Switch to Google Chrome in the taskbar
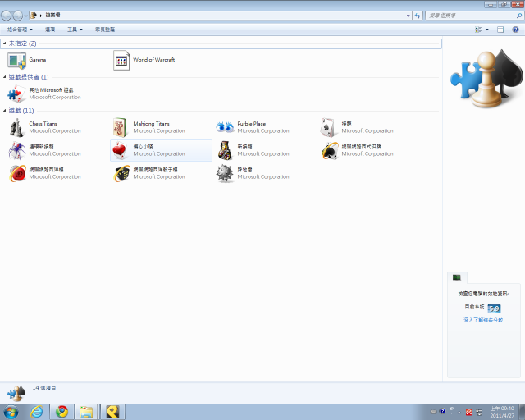The height and width of the screenshot is (420, 525). pyautogui.click(x=62, y=412)
